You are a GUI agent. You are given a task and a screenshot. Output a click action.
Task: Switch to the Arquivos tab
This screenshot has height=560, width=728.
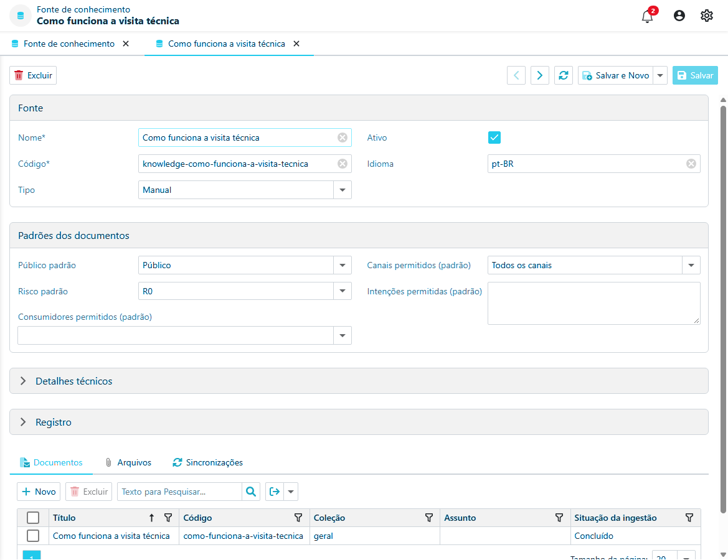click(129, 462)
